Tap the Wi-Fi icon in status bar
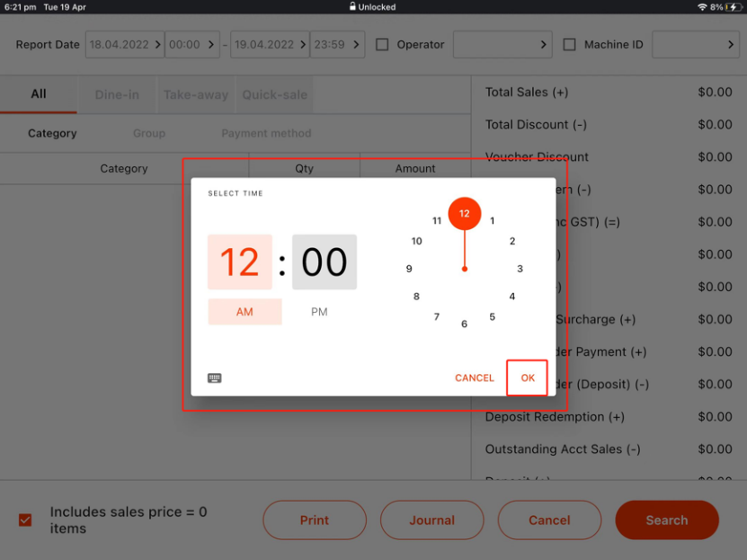 pos(702,7)
